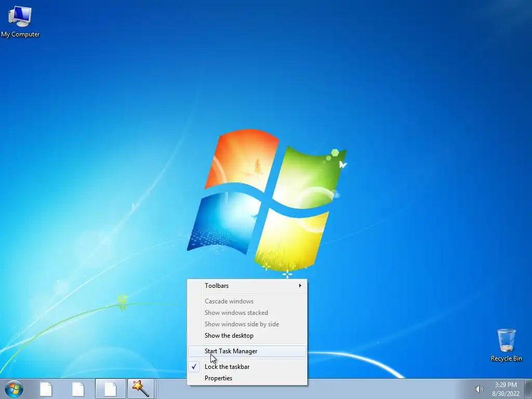Launch Start Task Manager from context menu

click(x=247, y=351)
